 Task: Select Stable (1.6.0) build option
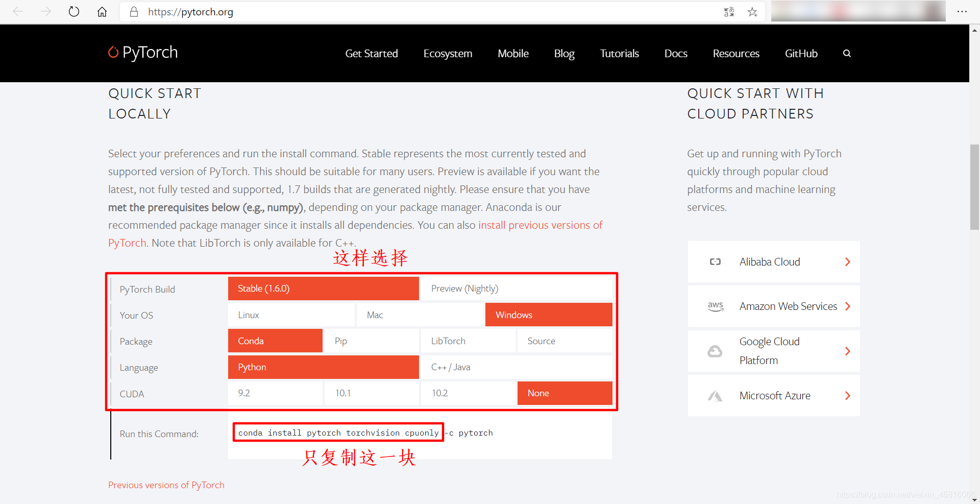click(x=323, y=289)
